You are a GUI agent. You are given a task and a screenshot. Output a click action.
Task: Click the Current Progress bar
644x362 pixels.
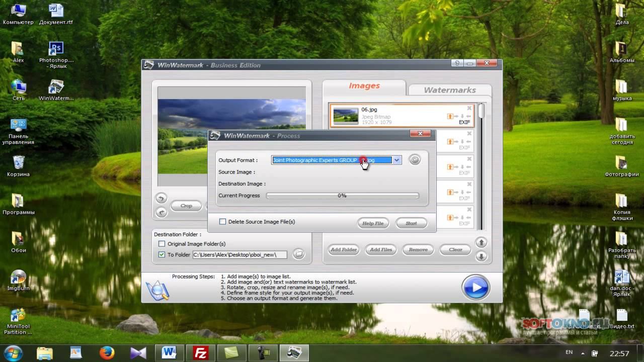click(x=342, y=196)
